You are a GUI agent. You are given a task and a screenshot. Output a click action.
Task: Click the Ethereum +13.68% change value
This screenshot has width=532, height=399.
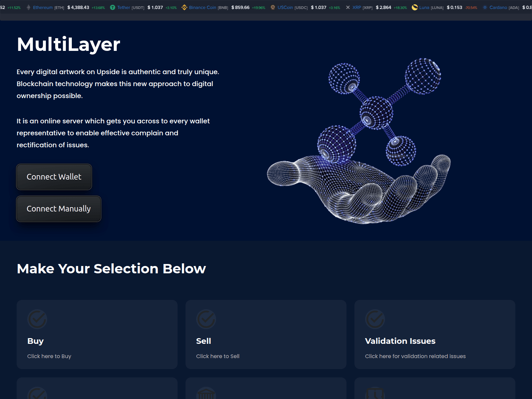tap(98, 8)
